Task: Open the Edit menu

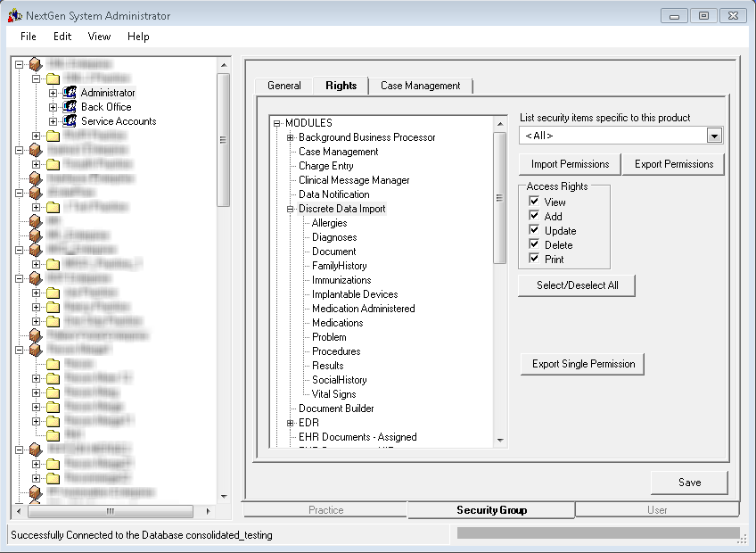Action: (62, 37)
